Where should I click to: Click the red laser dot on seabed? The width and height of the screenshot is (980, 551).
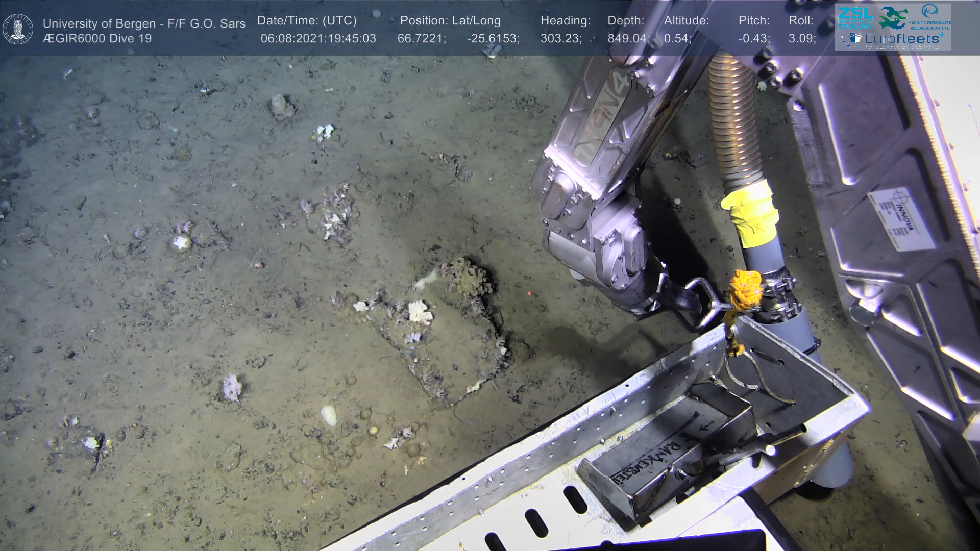click(529, 294)
